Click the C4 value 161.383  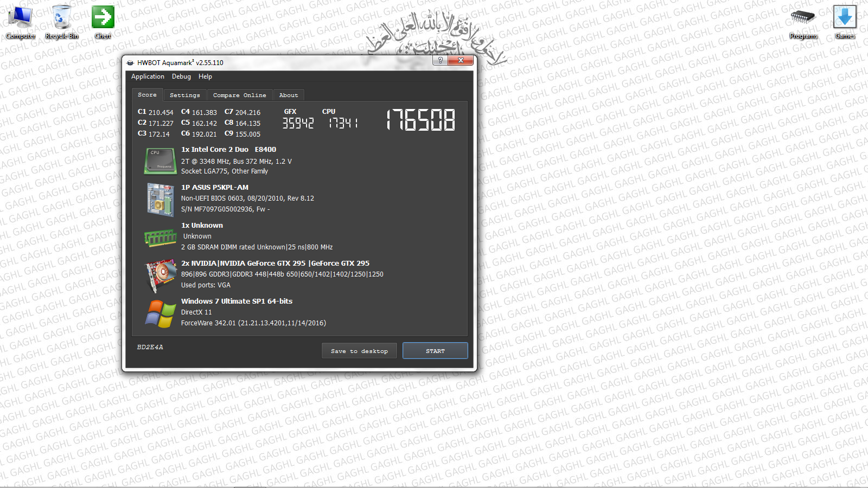[205, 112]
